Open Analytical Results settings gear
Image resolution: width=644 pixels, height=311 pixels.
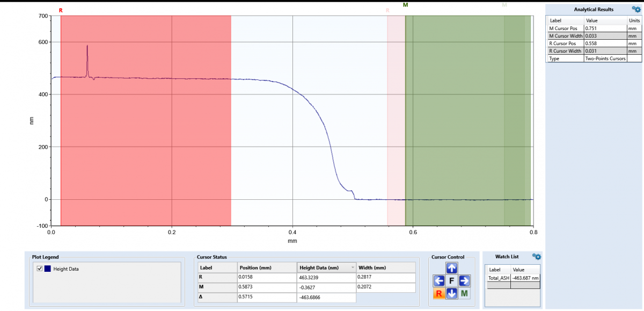pyautogui.click(x=636, y=9)
